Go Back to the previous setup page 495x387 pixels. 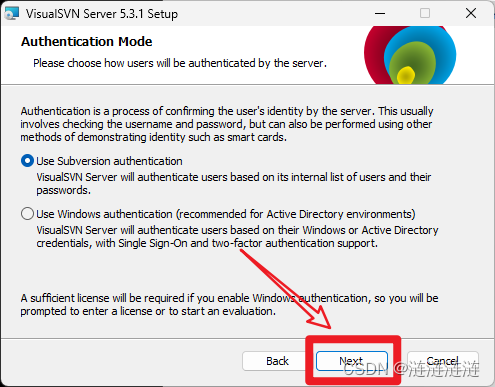[277, 361]
